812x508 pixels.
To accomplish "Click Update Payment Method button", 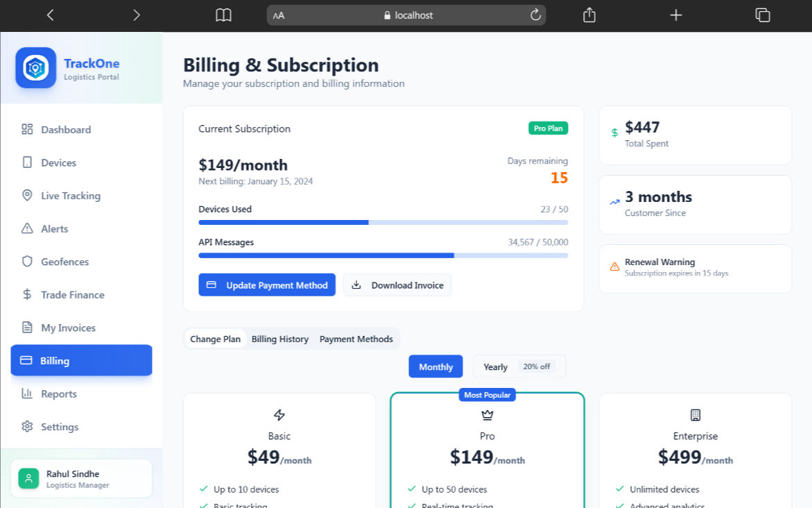I will pyautogui.click(x=267, y=285).
